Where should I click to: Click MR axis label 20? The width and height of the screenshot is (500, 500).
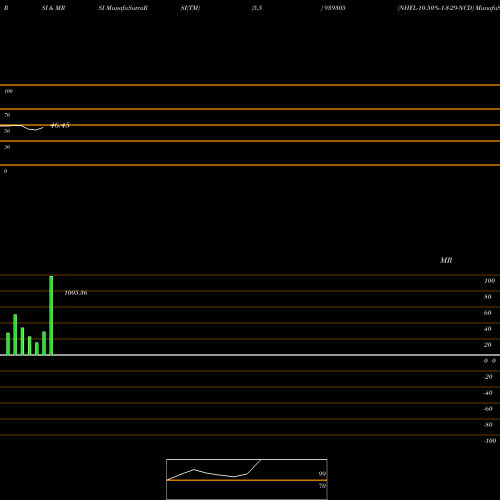[488, 345]
